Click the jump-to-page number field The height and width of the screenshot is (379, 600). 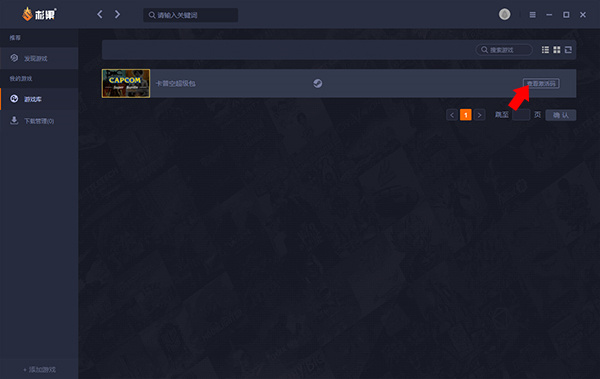(x=521, y=115)
